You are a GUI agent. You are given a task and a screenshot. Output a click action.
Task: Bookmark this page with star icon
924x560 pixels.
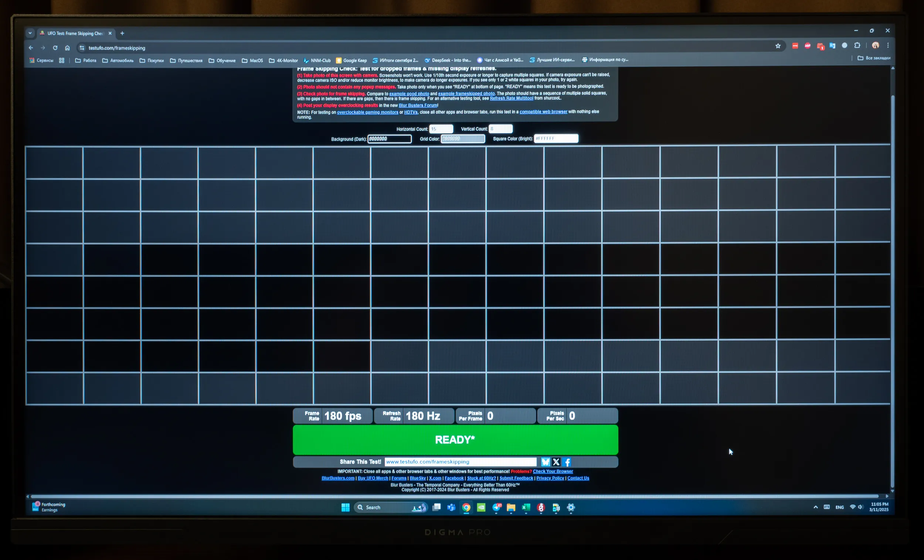pyautogui.click(x=778, y=46)
